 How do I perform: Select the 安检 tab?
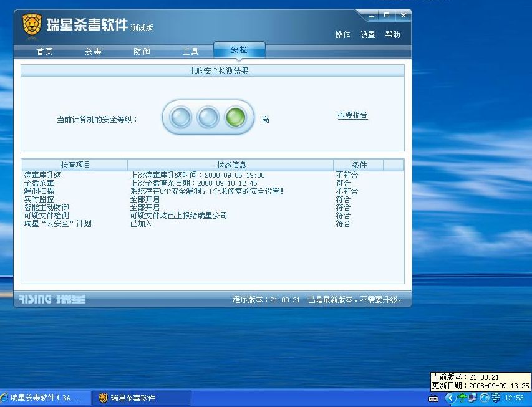click(239, 50)
